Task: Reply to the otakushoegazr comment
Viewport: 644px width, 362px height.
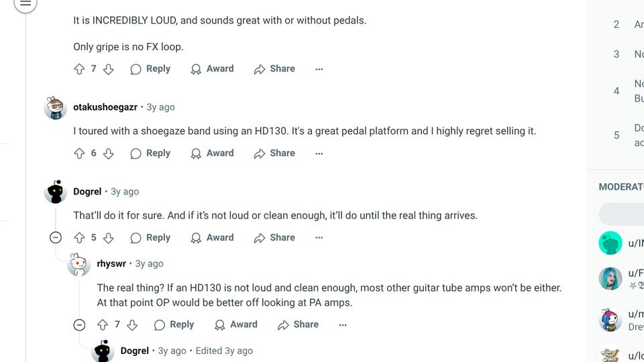Action: pos(150,154)
